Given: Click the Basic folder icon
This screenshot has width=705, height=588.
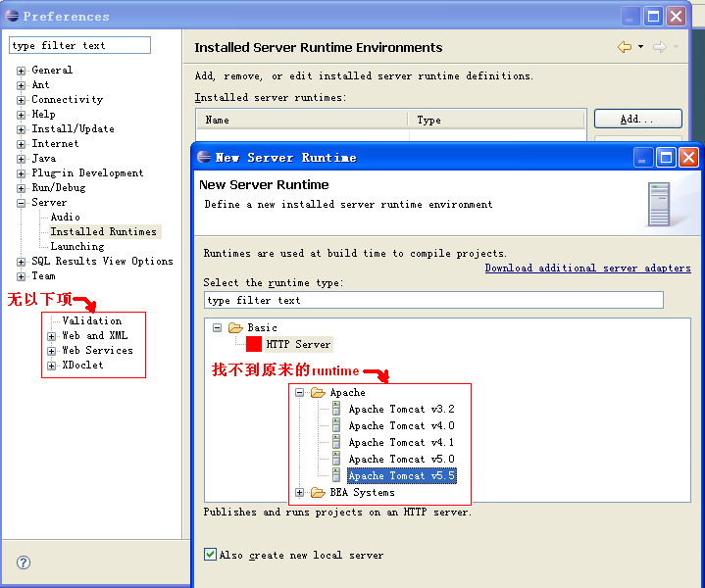Looking at the screenshot, I should [x=235, y=328].
